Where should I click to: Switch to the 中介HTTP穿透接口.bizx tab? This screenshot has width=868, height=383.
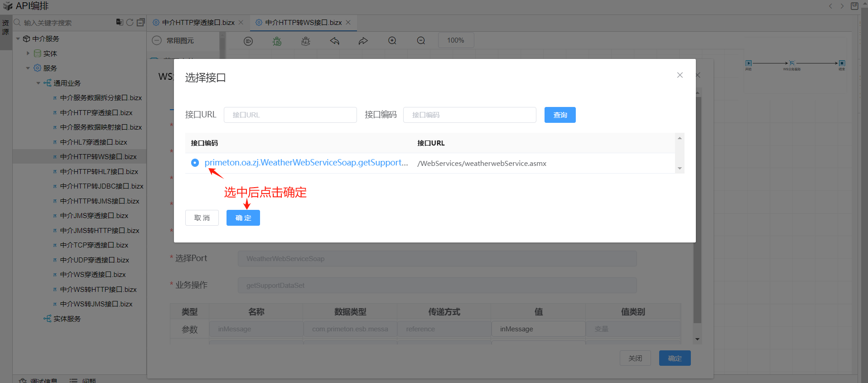pos(198,23)
